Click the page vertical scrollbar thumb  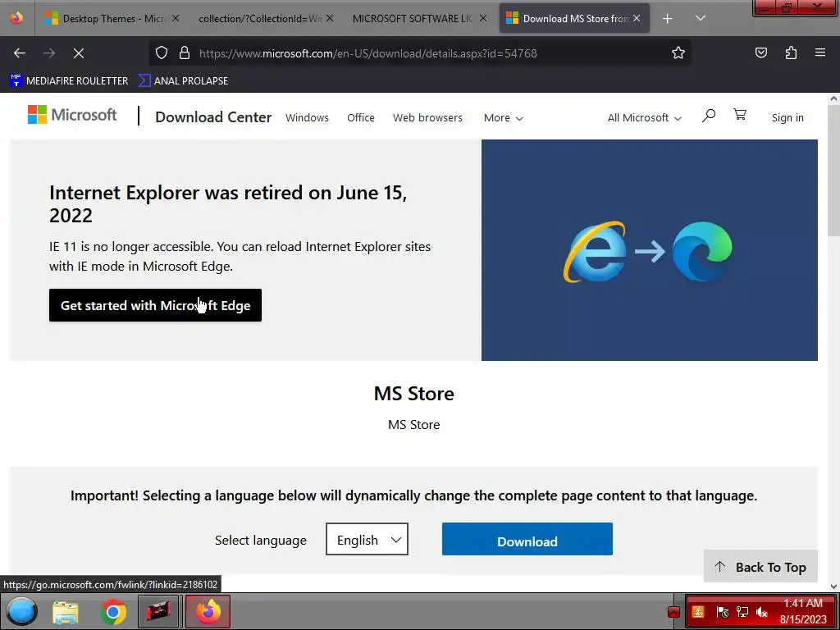click(x=833, y=170)
